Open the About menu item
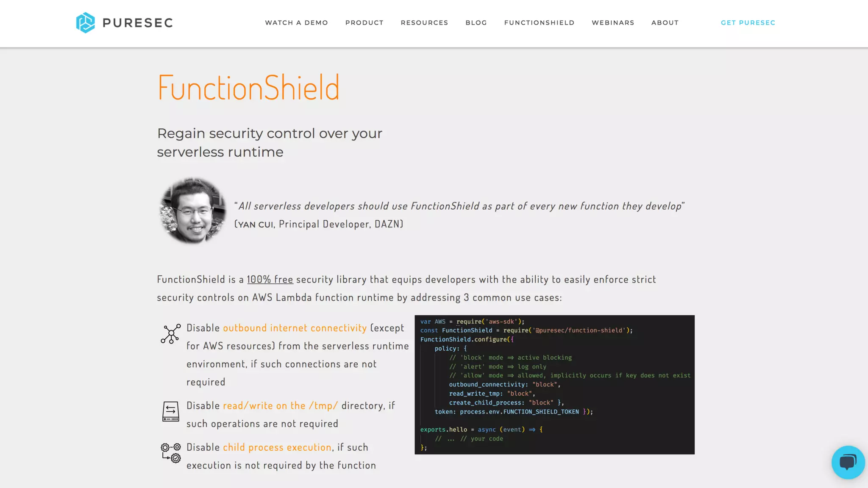The width and height of the screenshot is (868, 488). pos(665,23)
